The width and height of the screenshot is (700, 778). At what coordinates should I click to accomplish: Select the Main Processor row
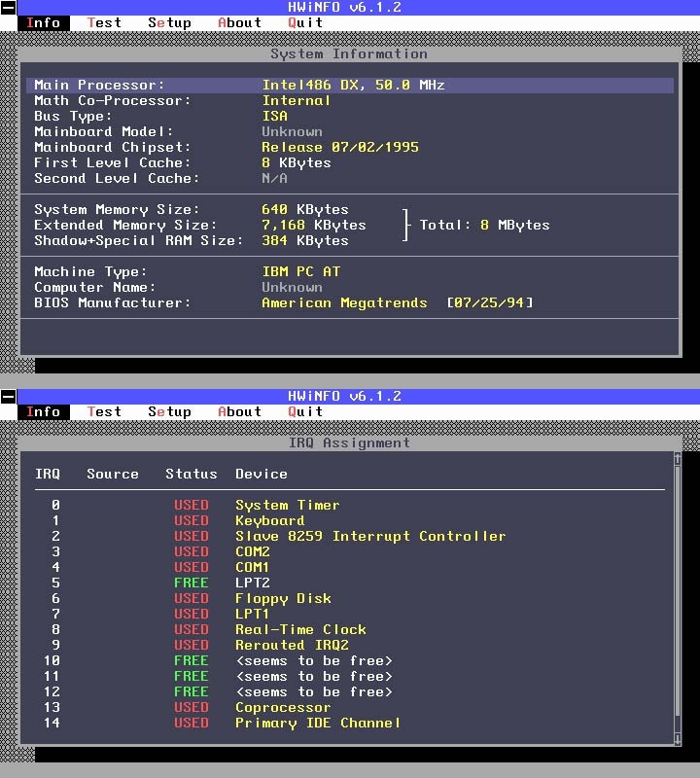[350, 85]
